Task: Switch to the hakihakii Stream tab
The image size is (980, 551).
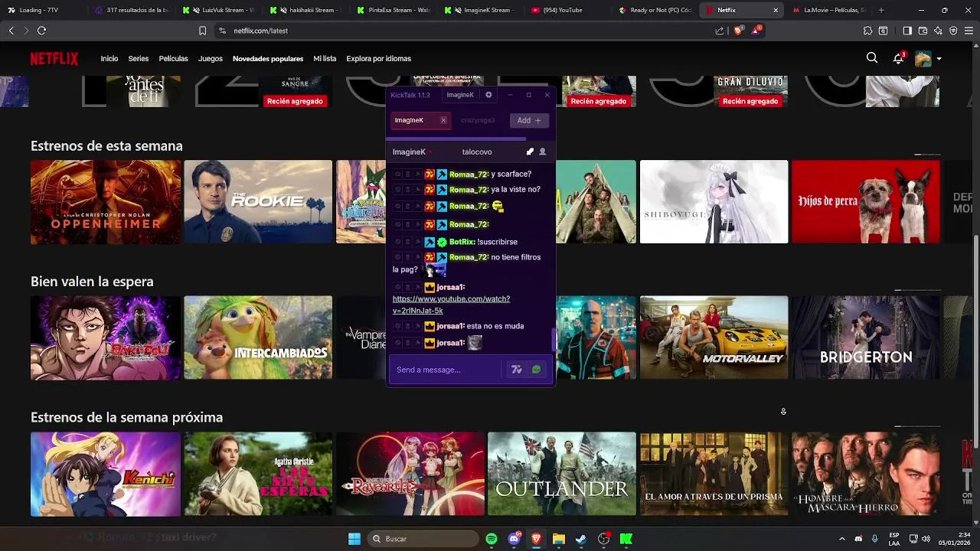Action: [x=306, y=10]
